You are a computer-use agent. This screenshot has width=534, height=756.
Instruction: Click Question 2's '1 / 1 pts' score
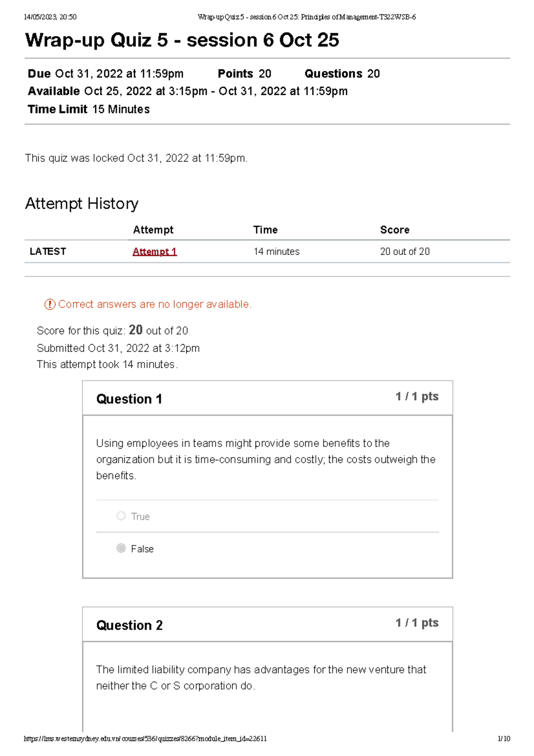[417, 622]
